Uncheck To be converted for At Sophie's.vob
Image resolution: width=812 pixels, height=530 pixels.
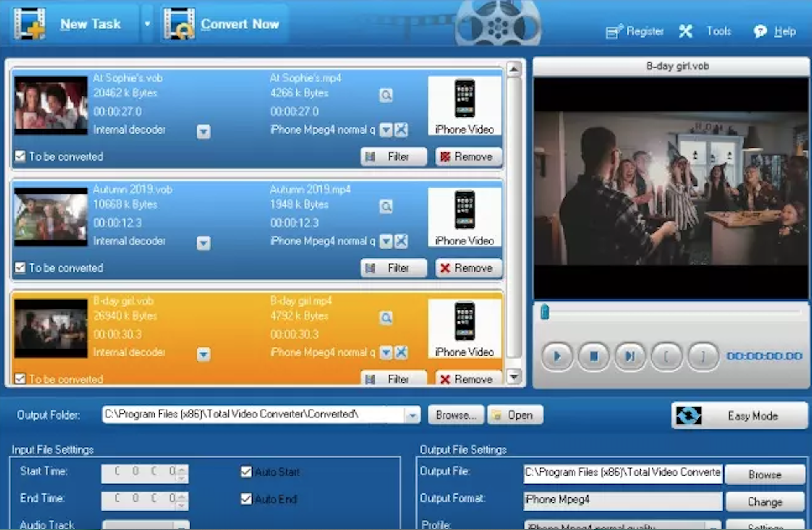[20, 156]
